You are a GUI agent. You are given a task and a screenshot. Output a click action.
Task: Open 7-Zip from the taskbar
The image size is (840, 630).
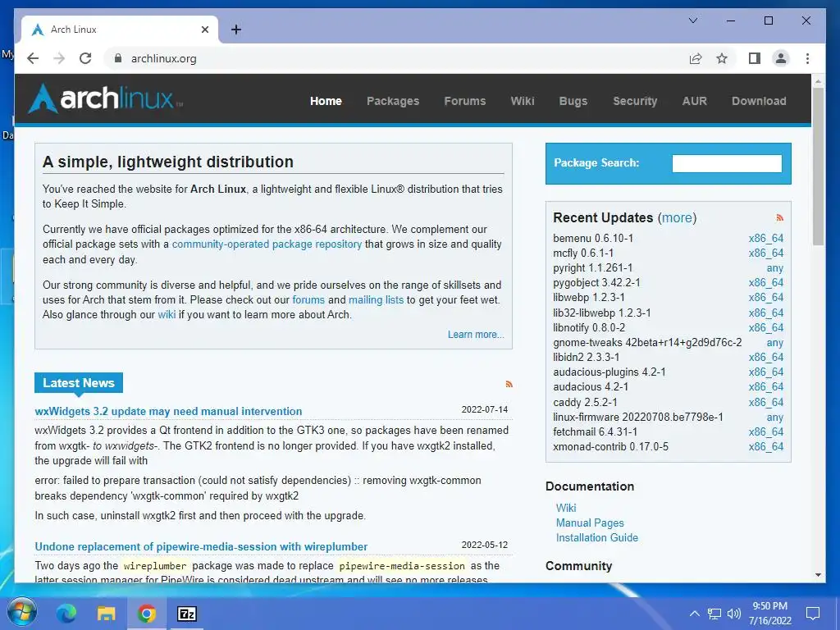point(187,614)
